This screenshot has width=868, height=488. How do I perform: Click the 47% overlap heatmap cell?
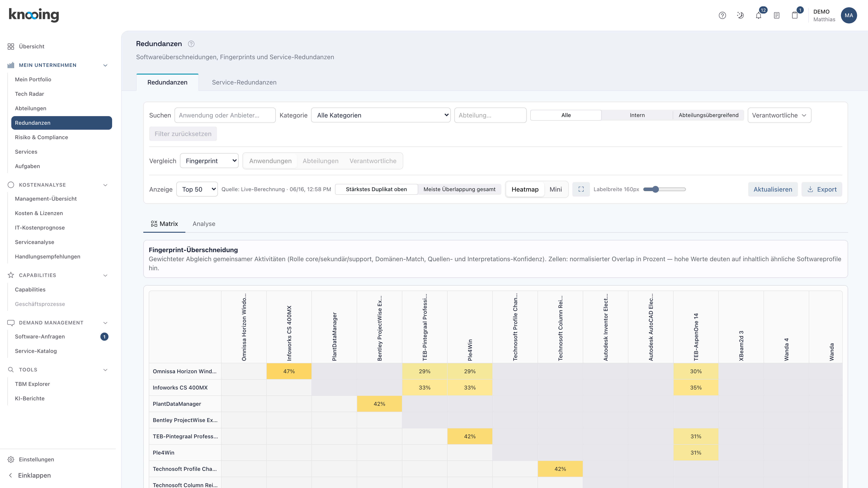tap(289, 371)
